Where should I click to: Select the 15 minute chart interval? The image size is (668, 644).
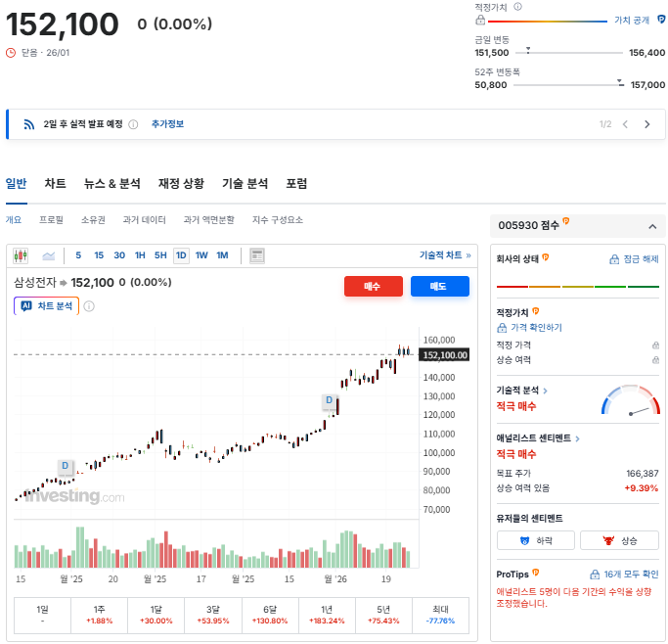coord(99,255)
